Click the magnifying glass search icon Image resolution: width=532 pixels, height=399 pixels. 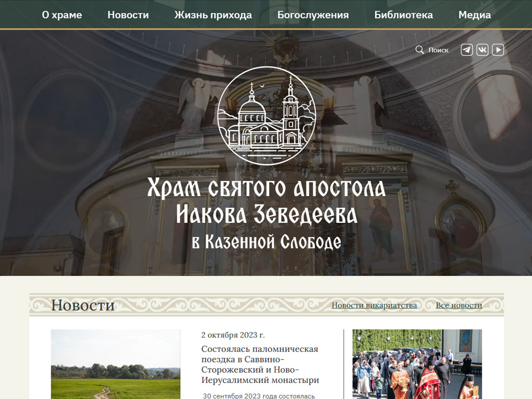[x=420, y=50]
